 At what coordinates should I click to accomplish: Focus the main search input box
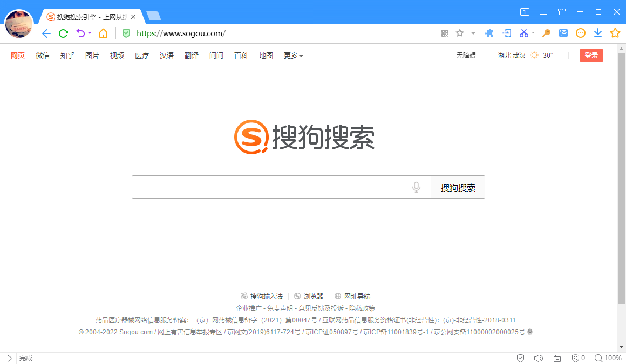coord(281,187)
